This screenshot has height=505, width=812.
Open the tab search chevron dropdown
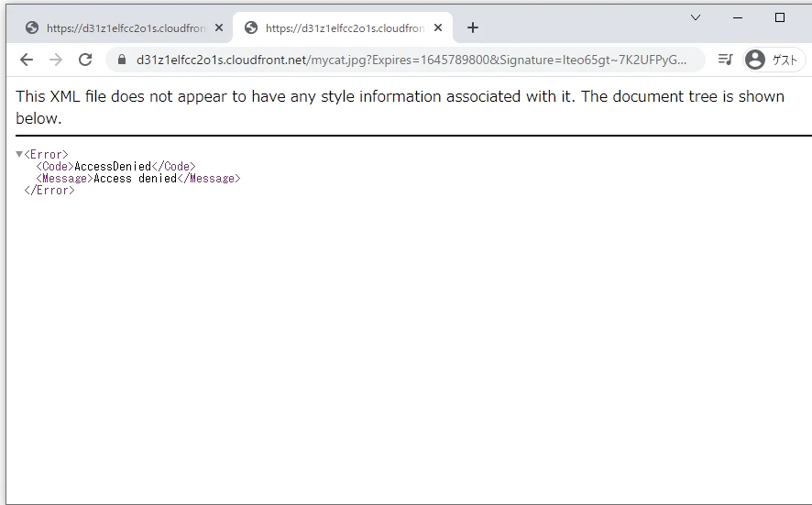pyautogui.click(x=696, y=17)
